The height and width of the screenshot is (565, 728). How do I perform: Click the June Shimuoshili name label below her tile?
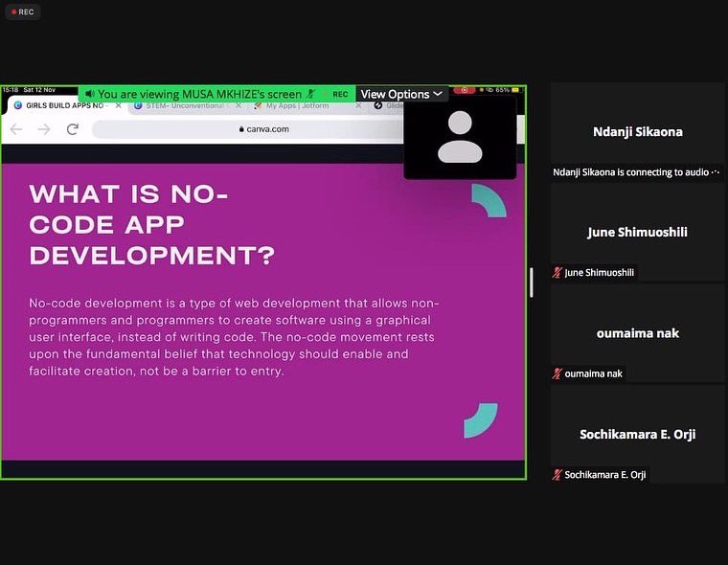599,273
